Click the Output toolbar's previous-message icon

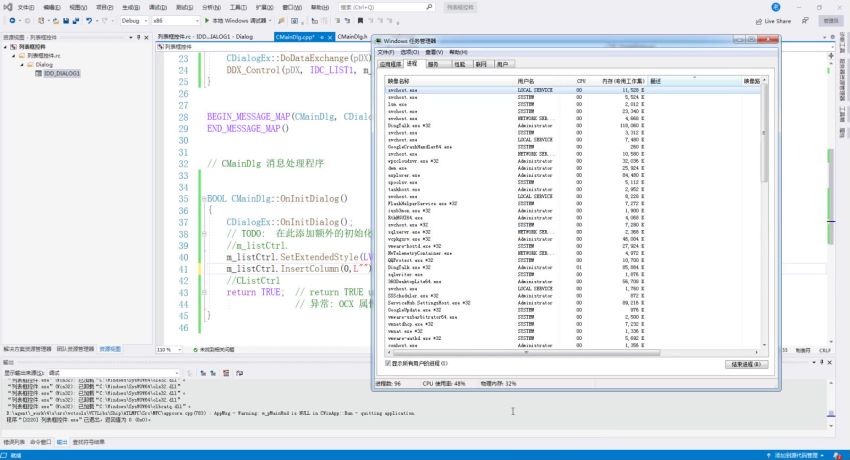coord(203,373)
